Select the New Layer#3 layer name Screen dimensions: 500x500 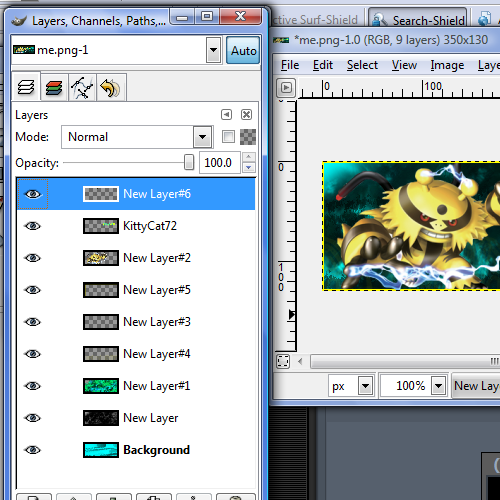(x=157, y=322)
